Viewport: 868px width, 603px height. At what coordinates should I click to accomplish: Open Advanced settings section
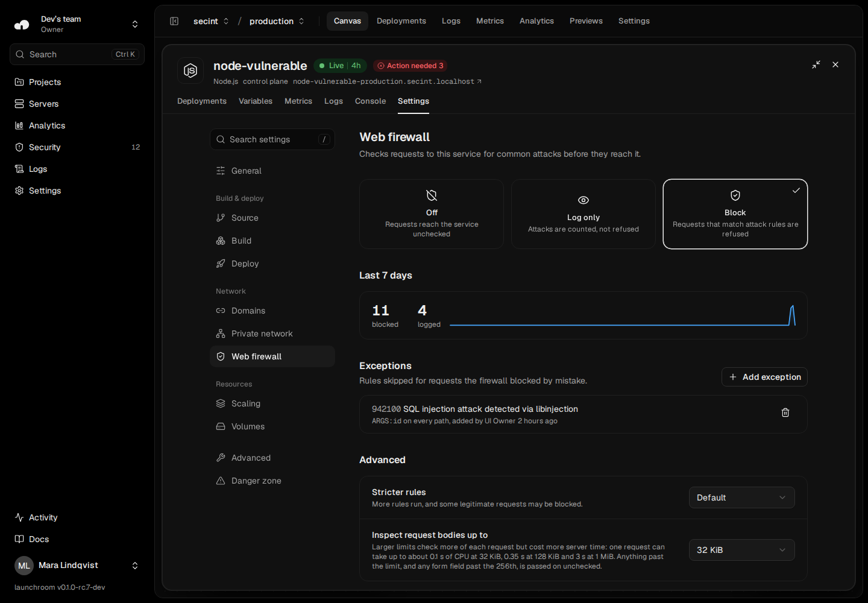272,458
